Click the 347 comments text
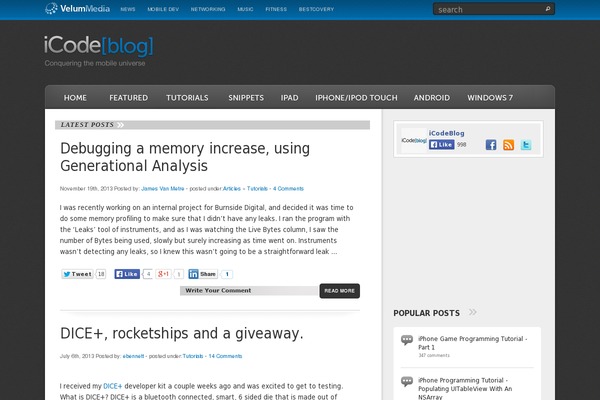The width and height of the screenshot is (600, 400). coord(434,356)
